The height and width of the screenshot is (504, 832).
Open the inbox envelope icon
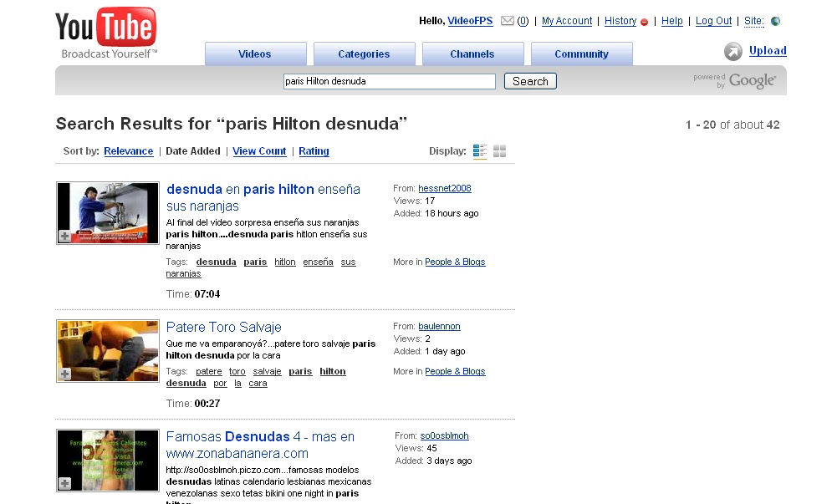(508, 21)
